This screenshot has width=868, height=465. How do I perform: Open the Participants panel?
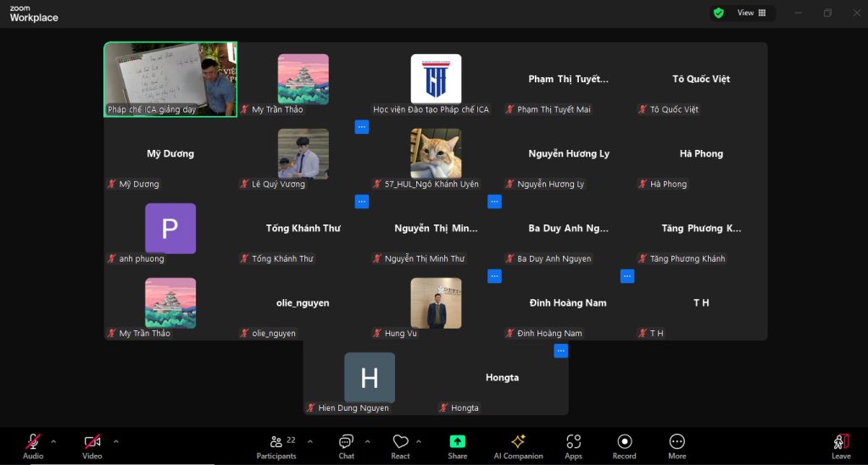click(x=276, y=446)
